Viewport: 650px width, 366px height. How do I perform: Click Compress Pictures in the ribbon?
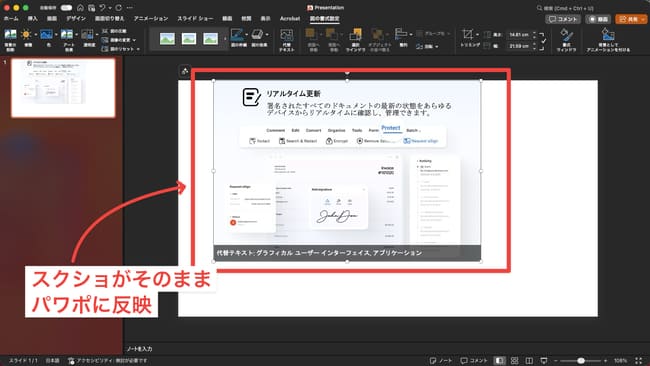[114, 31]
